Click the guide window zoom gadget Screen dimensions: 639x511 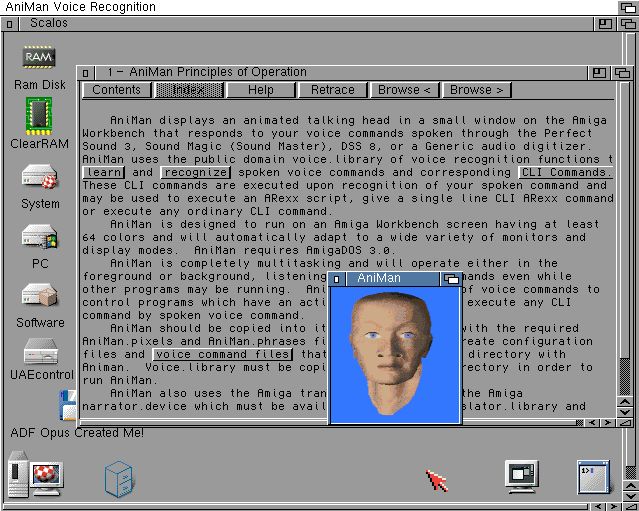coord(599,73)
